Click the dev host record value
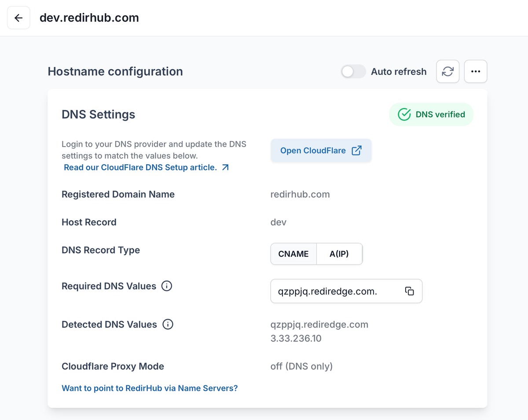Screen dimensions: 528x420 coord(279,222)
